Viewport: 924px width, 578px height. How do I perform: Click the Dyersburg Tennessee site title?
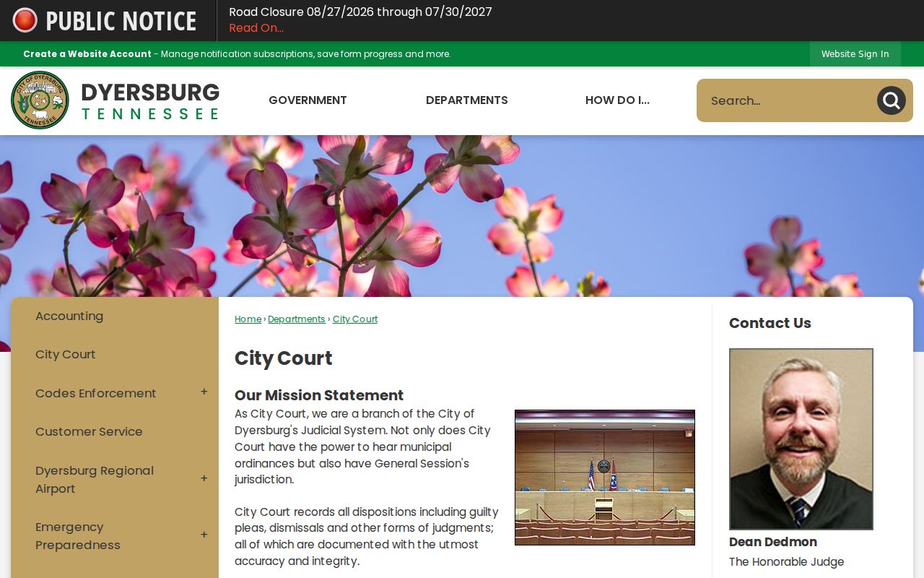150,100
